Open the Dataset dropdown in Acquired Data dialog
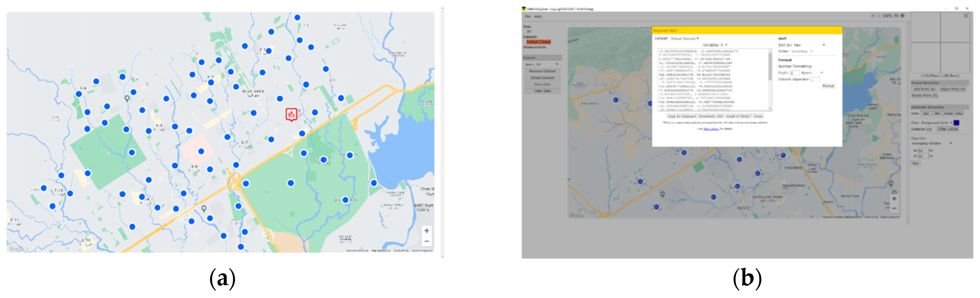980x298 pixels. point(684,38)
